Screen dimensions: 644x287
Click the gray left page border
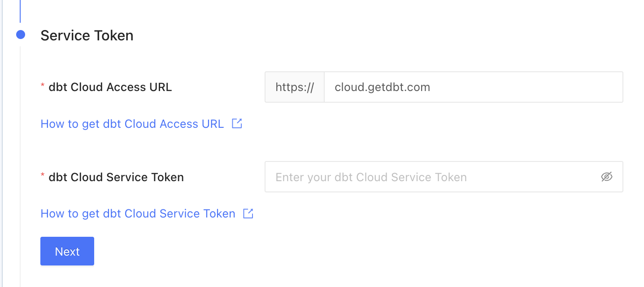[2, 143]
